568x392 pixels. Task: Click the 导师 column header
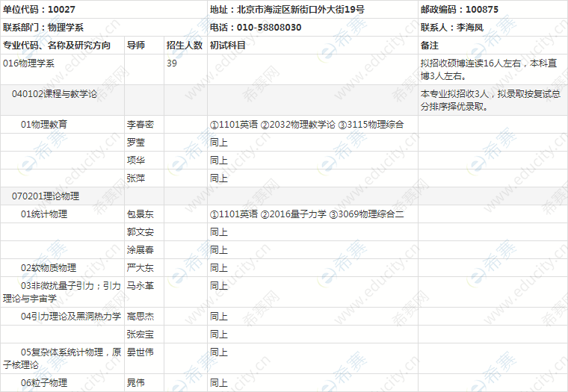136,46
